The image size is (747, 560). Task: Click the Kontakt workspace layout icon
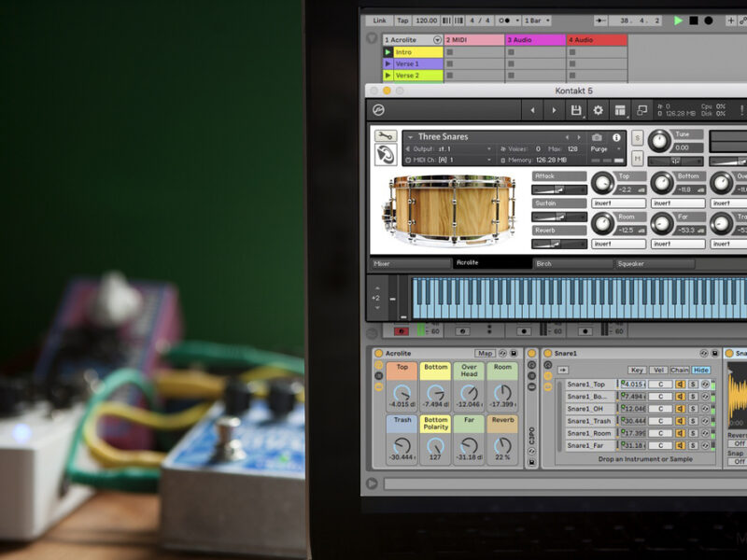point(620,110)
